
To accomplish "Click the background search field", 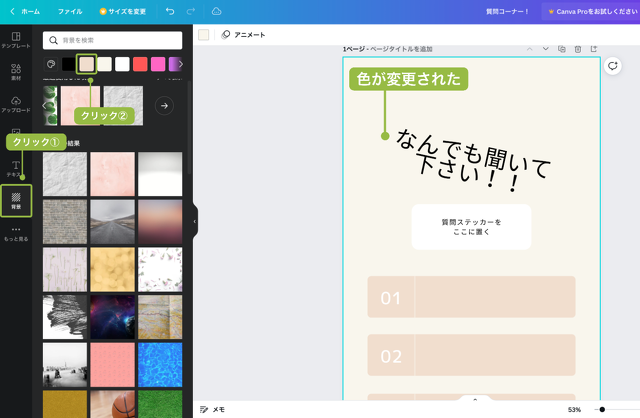I will [113, 40].
